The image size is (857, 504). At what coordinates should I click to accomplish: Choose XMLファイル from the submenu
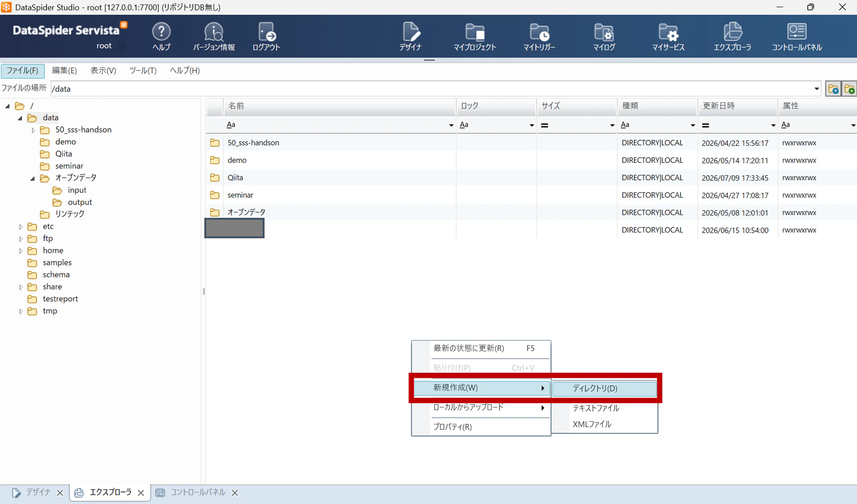pyautogui.click(x=604, y=424)
